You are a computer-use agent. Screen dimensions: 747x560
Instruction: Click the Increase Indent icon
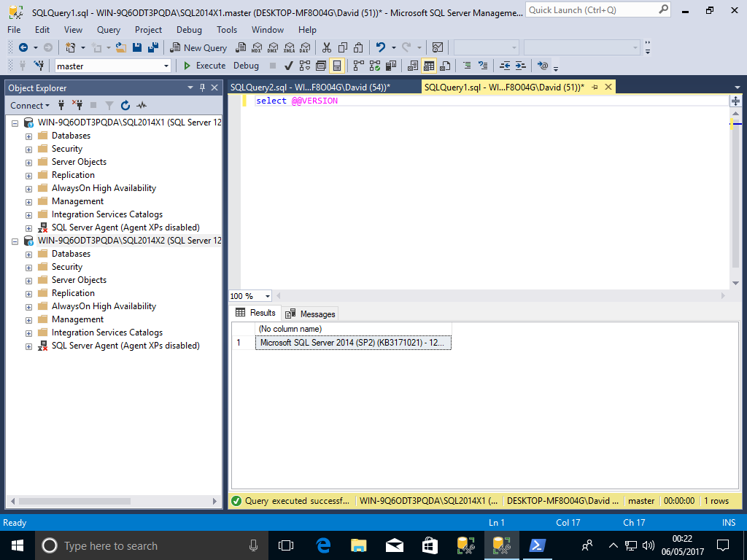pos(521,66)
